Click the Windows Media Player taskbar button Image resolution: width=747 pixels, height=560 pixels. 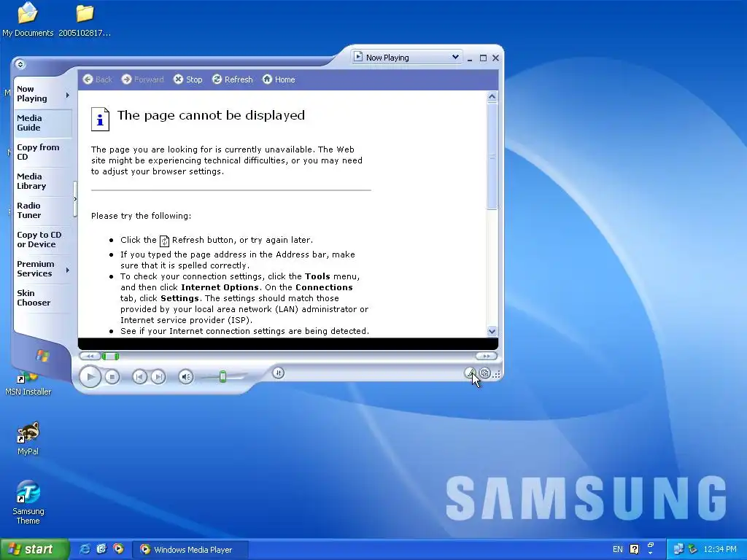[x=190, y=550]
